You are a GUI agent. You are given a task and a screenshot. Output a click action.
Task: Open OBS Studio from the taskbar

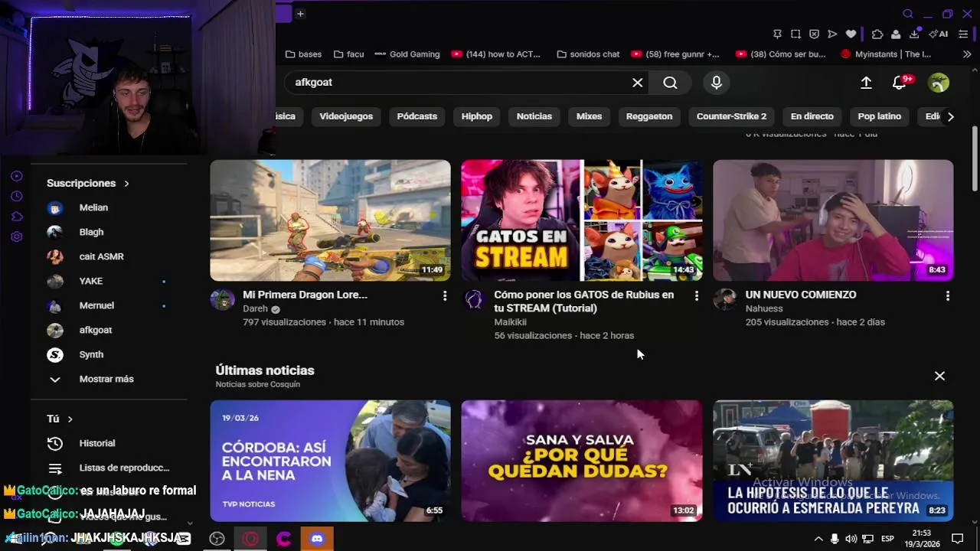pos(217,539)
